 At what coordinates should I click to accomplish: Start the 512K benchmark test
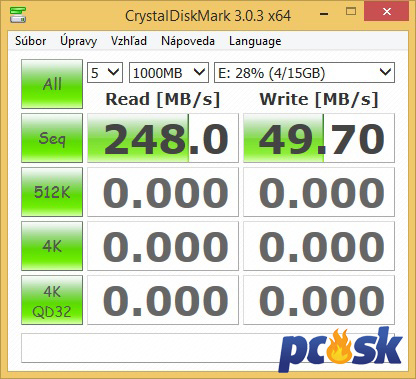[52, 192]
